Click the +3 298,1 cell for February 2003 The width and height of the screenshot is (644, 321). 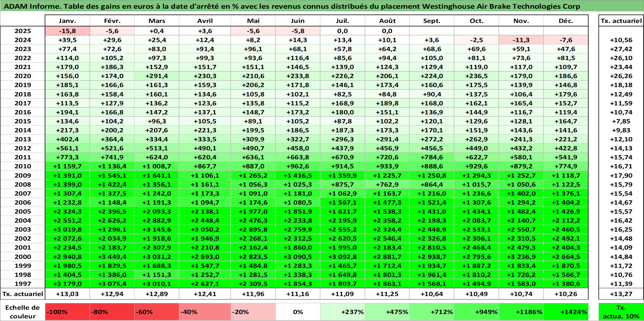tap(112, 230)
